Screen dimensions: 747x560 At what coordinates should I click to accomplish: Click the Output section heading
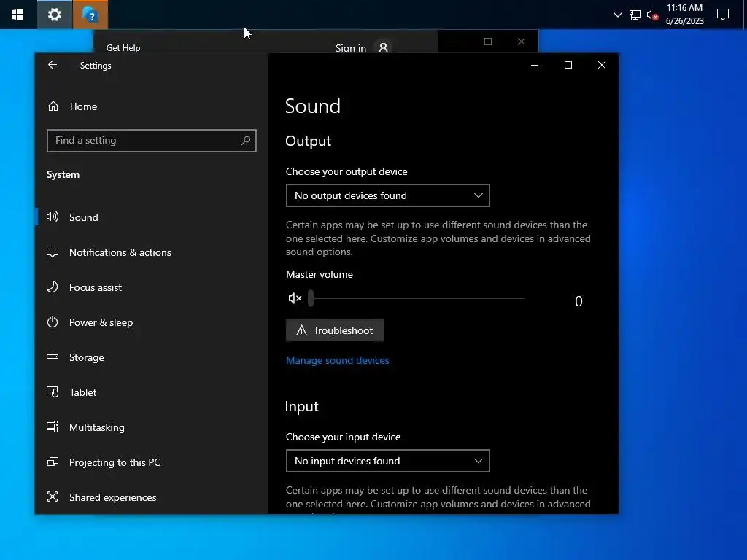[x=309, y=141]
